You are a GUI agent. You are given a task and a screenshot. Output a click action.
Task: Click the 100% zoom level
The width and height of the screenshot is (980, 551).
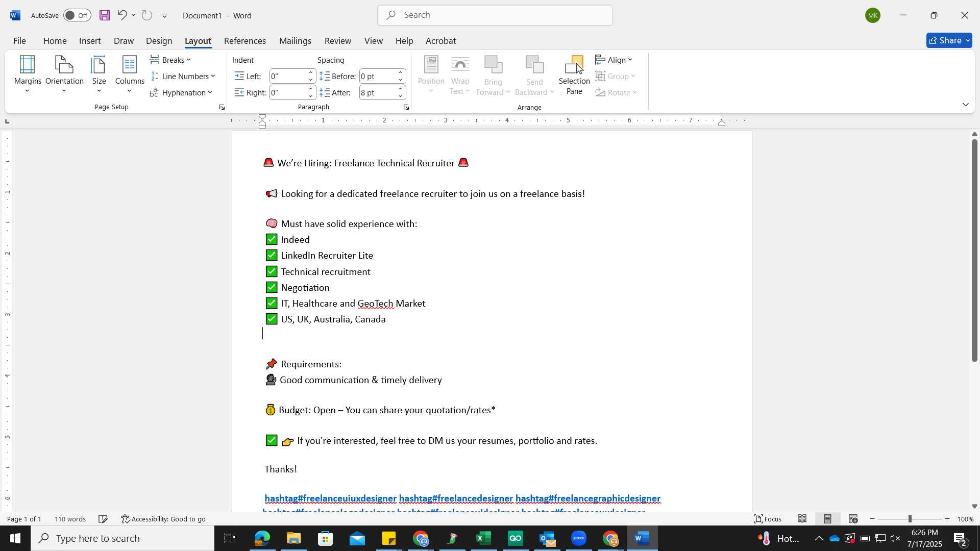point(965,519)
